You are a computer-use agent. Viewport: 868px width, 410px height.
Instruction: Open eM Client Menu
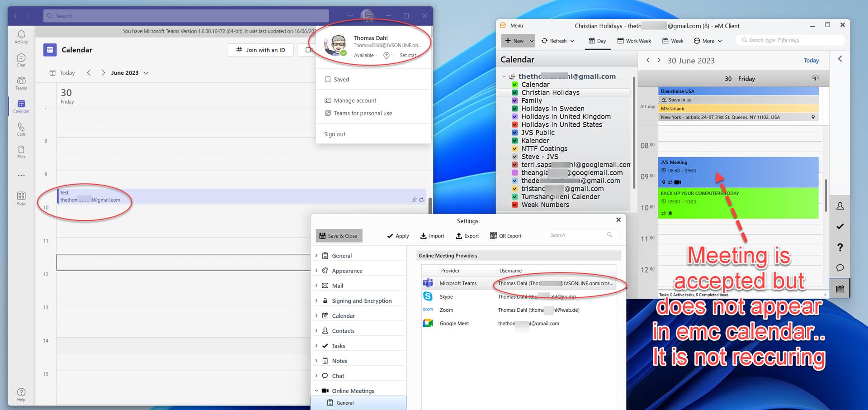(512, 26)
